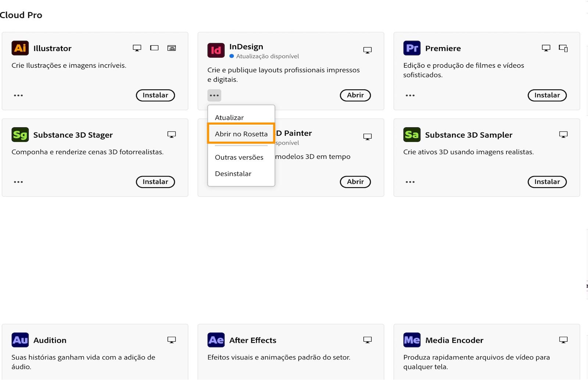
Task: Click the Substance 3D Stager title
Action: 73,135
